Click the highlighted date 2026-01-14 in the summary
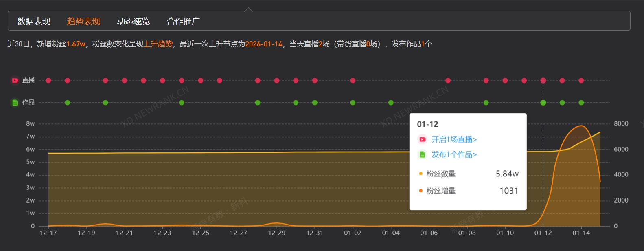 click(264, 44)
